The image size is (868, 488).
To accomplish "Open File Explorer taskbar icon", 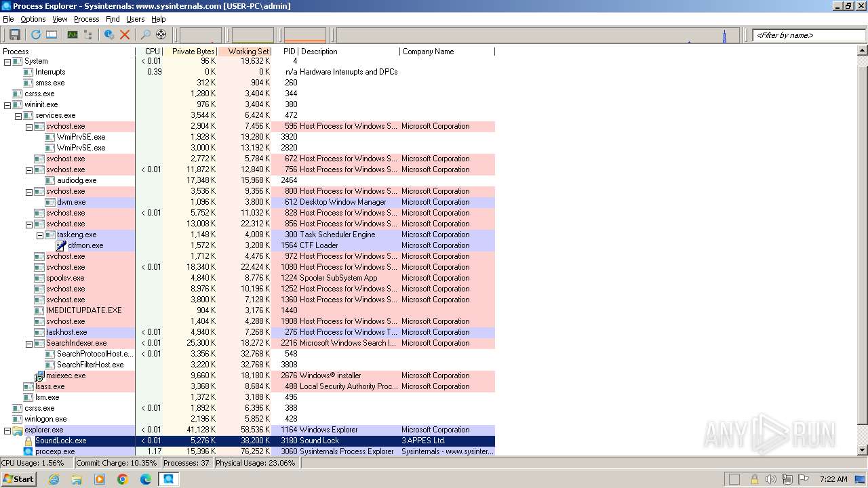I will coord(77,479).
